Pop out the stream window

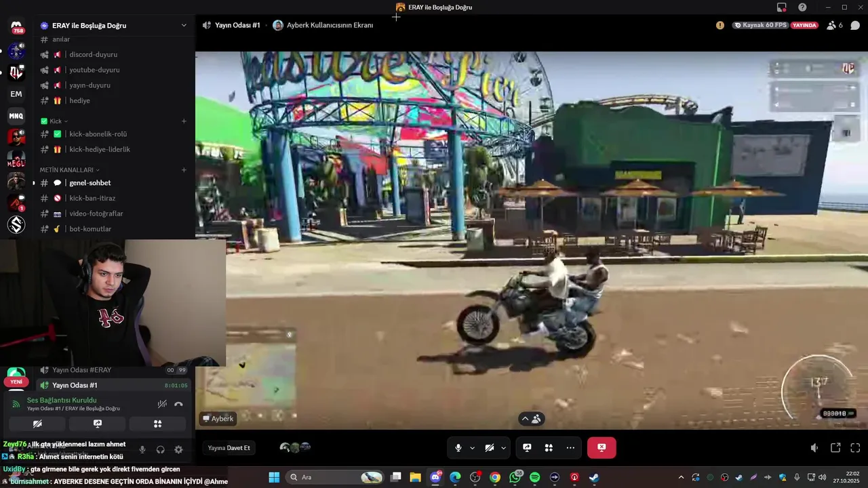pyautogui.click(x=835, y=448)
